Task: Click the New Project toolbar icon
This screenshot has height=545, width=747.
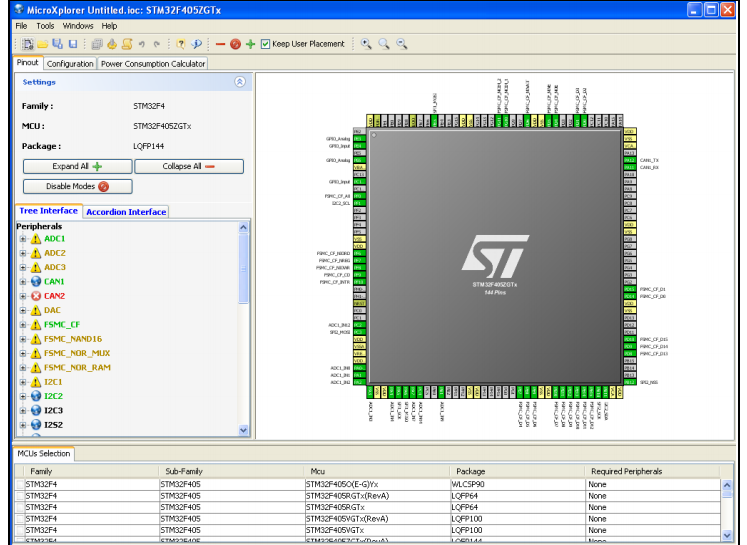Action: (28, 44)
